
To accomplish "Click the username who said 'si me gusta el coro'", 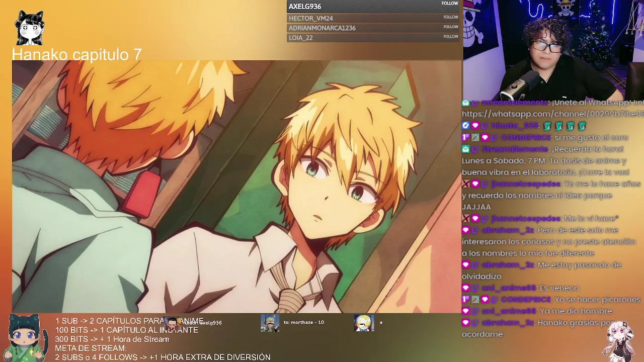I will click(525, 137).
